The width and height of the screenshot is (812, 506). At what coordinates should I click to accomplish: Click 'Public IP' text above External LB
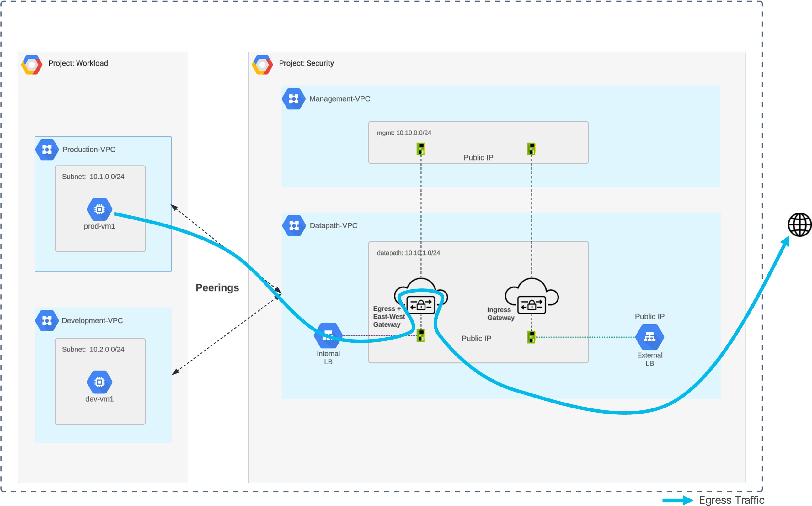649,317
